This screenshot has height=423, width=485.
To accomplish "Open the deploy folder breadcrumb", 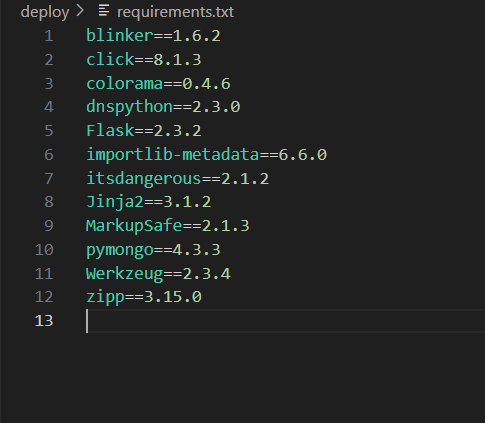I will [45, 12].
